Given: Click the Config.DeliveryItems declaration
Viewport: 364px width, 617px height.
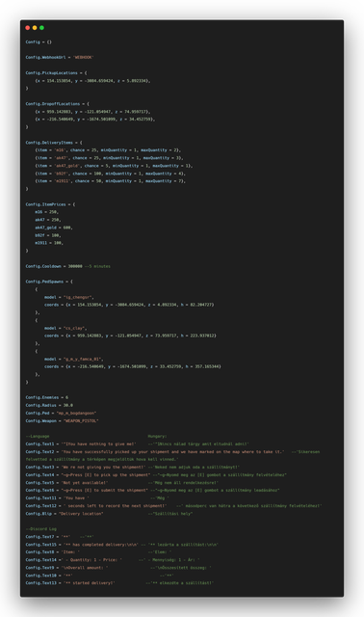Looking at the screenshot, I should pos(54,143).
